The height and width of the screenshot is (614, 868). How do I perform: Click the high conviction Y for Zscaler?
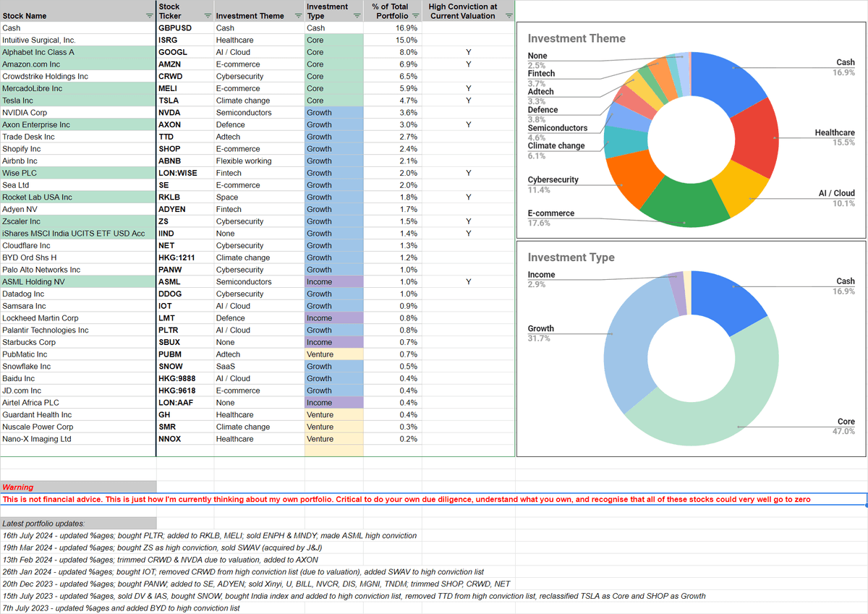pos(468,221)
